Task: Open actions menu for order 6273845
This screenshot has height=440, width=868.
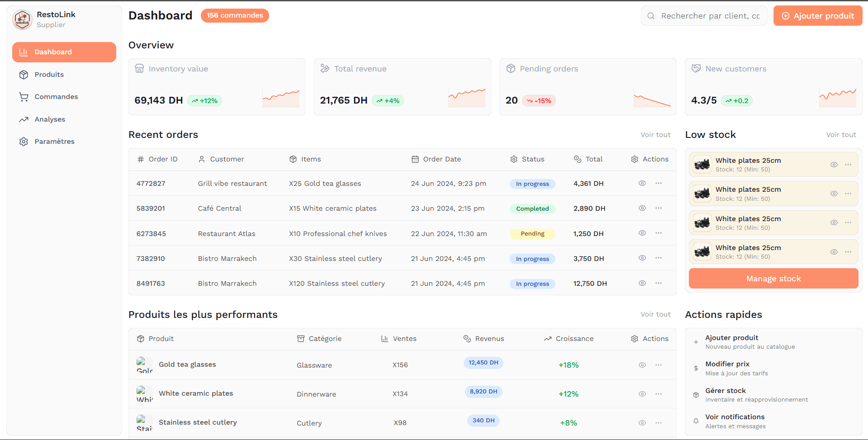Action: point(658,233)
